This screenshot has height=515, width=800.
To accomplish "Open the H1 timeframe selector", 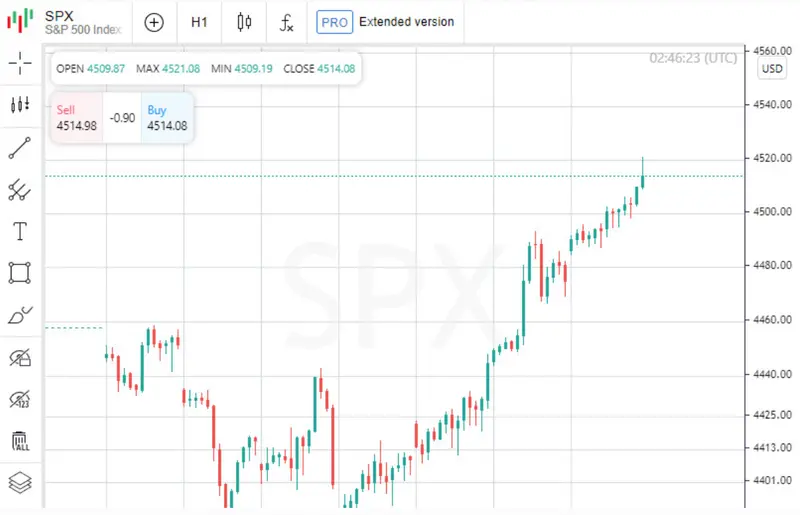I will coord(200,22).
